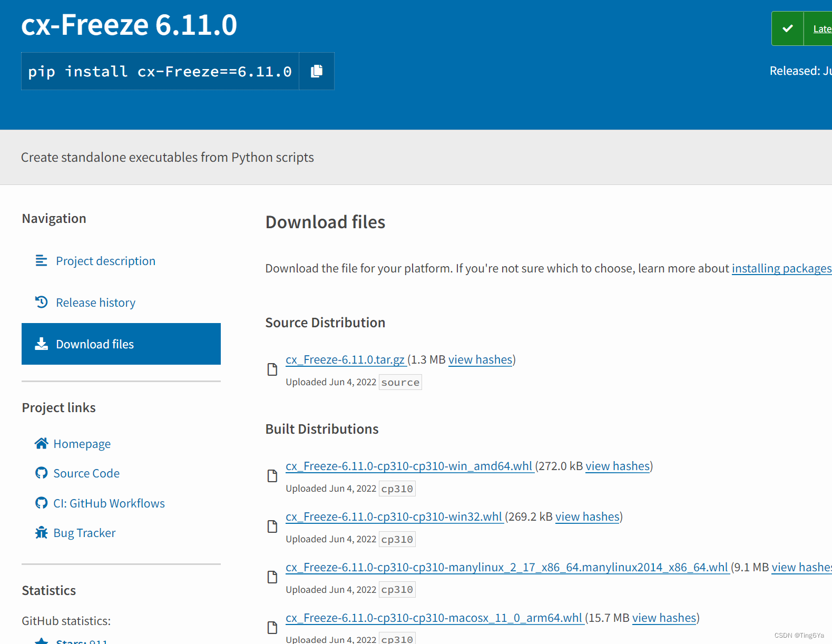
Task: Click the cp310 tag under win_amd64 wheel
Action: (x=397, y=489)
